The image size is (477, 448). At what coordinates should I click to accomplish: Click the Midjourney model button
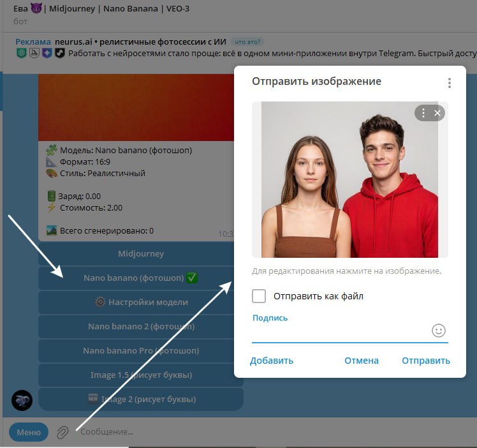[x=140, y=253]
